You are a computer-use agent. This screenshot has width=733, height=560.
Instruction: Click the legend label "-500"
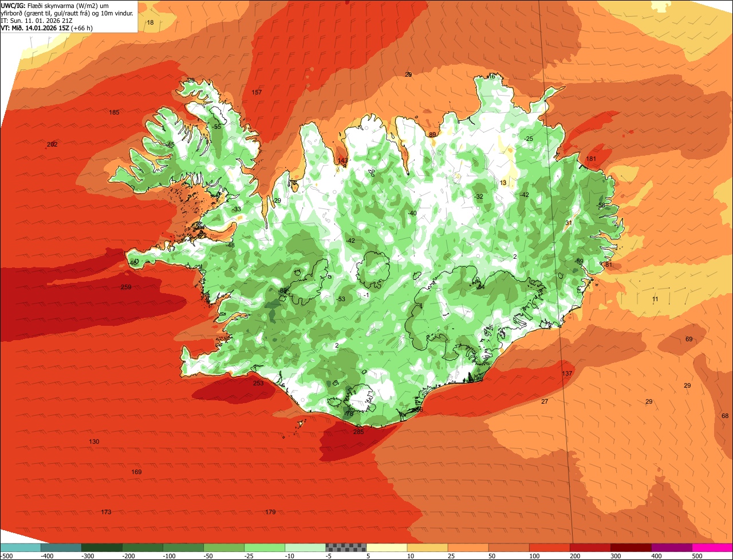tap(7, 556)
